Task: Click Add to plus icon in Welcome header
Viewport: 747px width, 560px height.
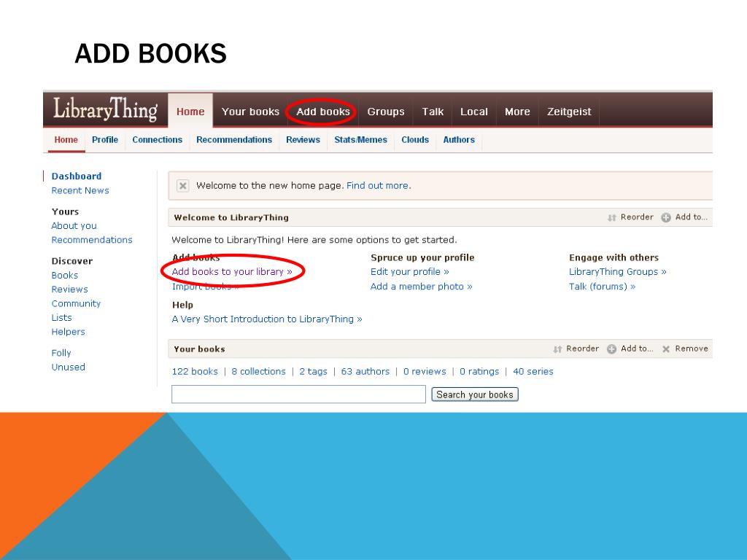Action: click(666, 217)
